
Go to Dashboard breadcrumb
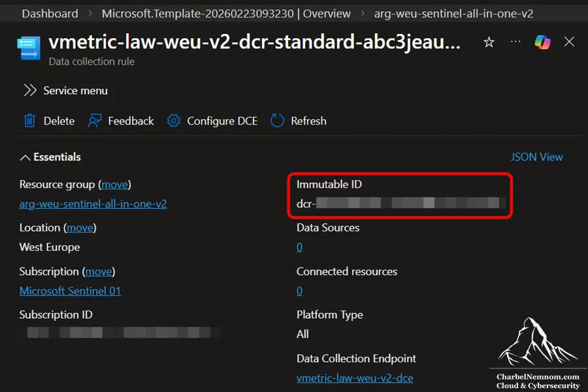coord(50,14)
